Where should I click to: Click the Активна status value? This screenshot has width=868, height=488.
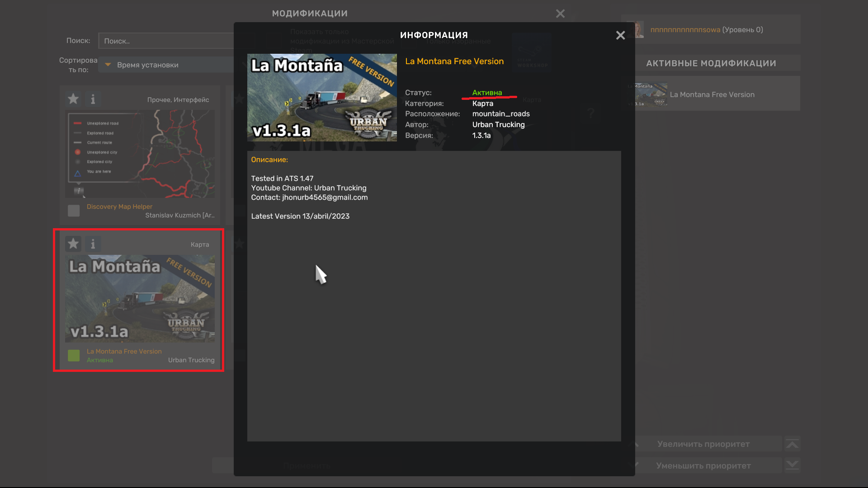(487, 93)
